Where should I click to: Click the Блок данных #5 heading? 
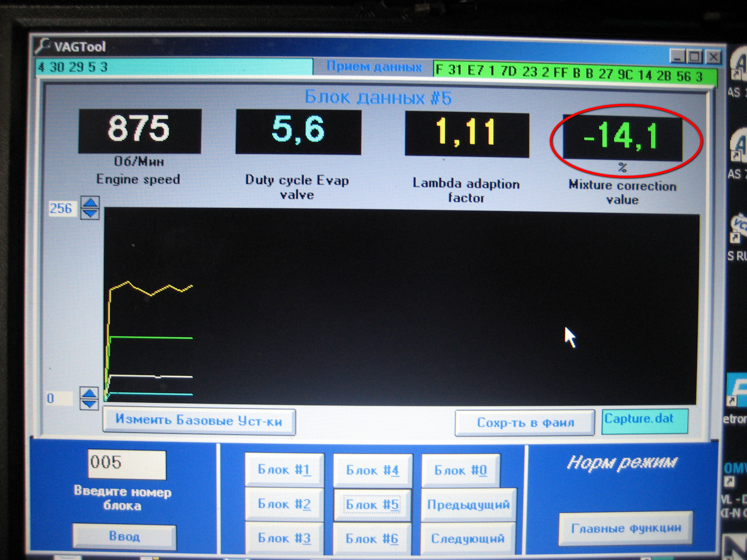[378, 97]
